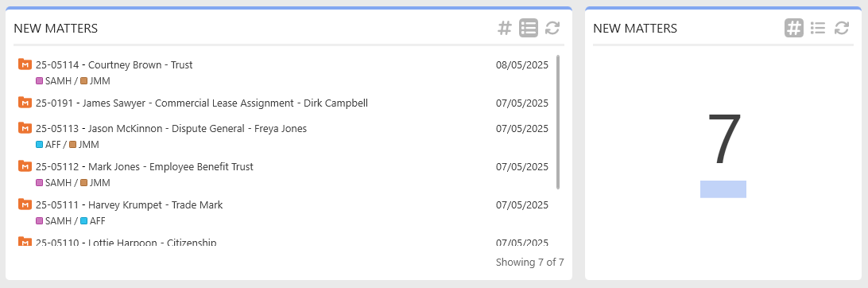The width and height of the screenshot is (868, 288).
Task: Click the New Matters list vertical scrollbar
Action: point(558,122)
